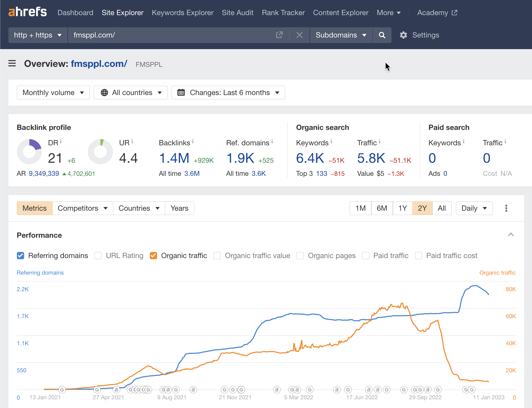532x408 pixels.
Task: Open report Settings via gear icon
Action: [x=404, y=35]
